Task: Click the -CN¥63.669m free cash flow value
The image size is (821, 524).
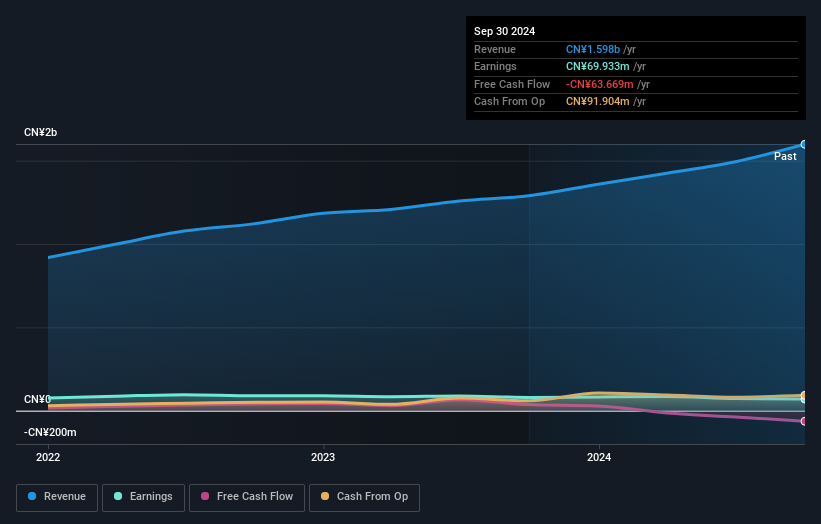Action: coord(600,84)
